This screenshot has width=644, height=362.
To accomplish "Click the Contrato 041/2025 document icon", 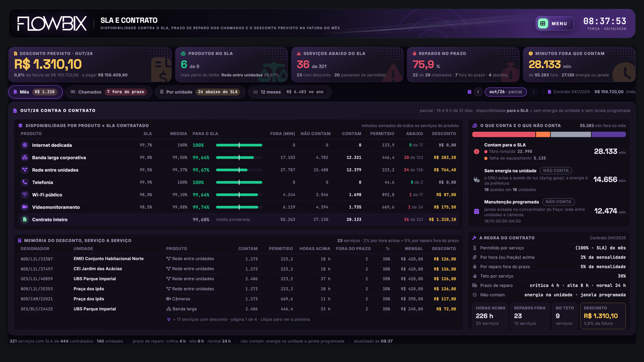I will (549, 92).
